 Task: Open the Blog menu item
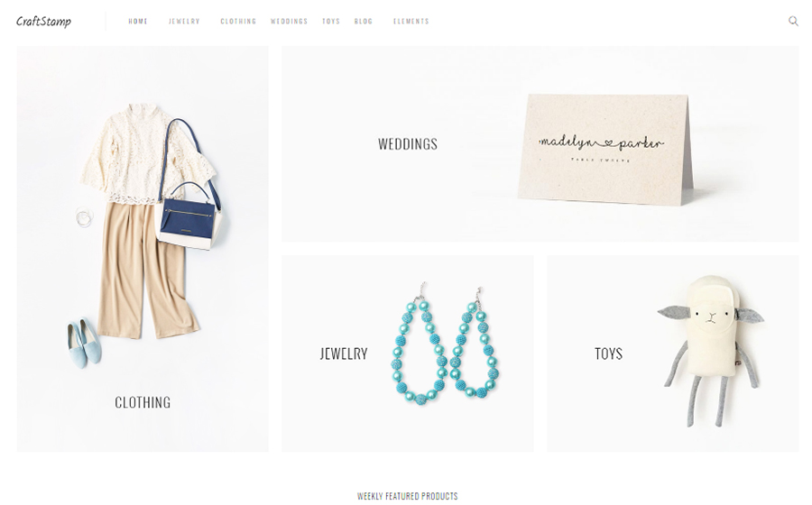point(363,22)
